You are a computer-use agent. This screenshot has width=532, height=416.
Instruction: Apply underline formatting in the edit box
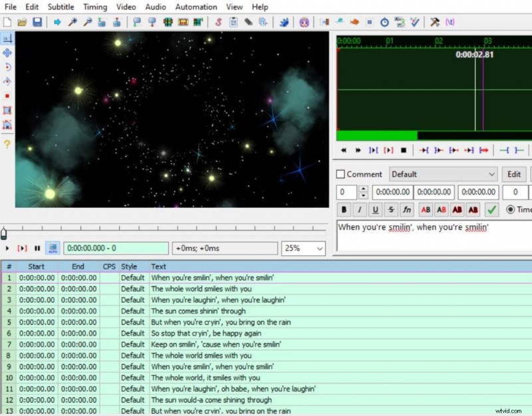(375, 209)
